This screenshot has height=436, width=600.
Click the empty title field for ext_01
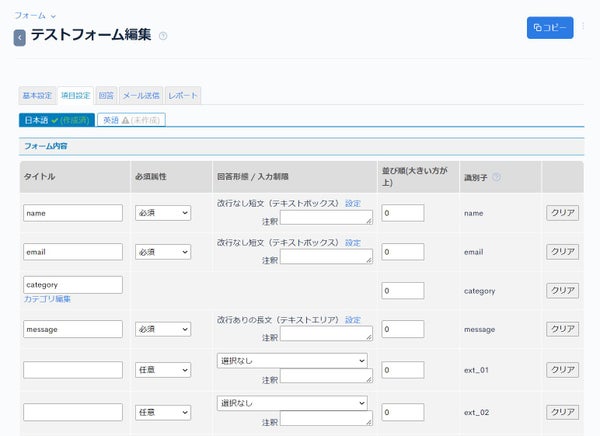(73, 370)
